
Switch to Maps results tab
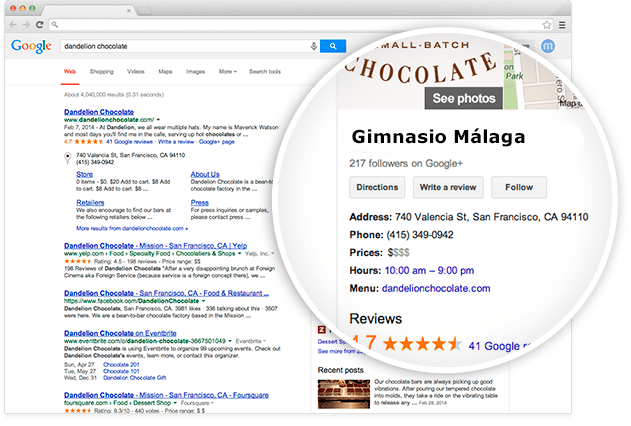tap(165, 72)
